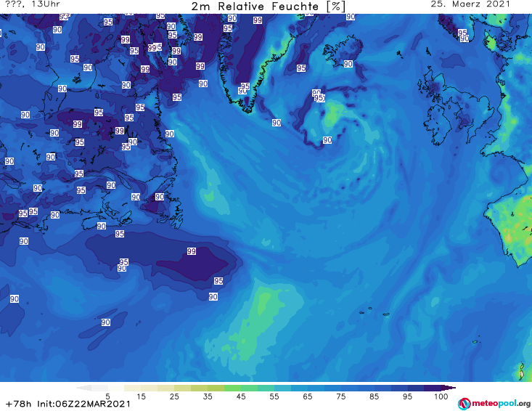Click the southern tip of Greenland
Screen dimensions: 532x411
(x=250, y=109)
